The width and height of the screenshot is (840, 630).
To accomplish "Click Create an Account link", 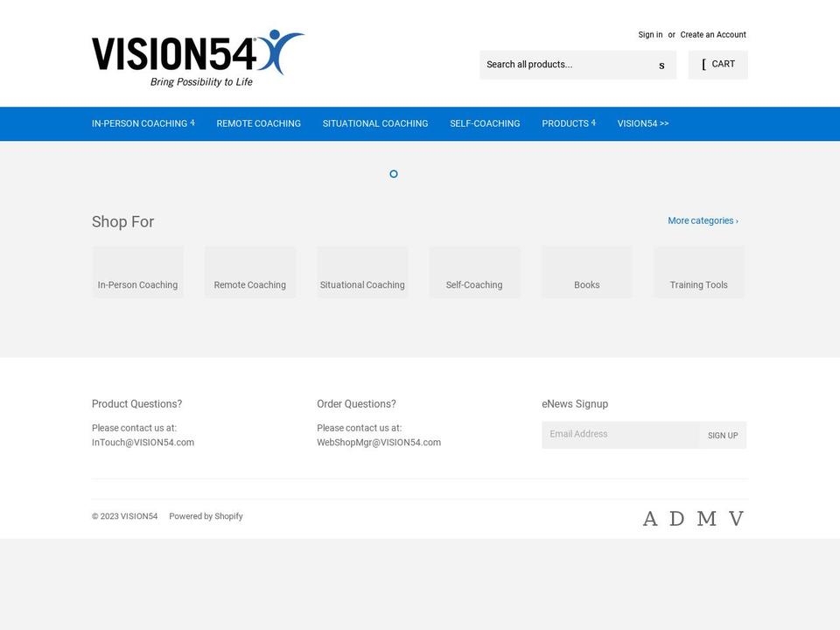I will (713, 34).
